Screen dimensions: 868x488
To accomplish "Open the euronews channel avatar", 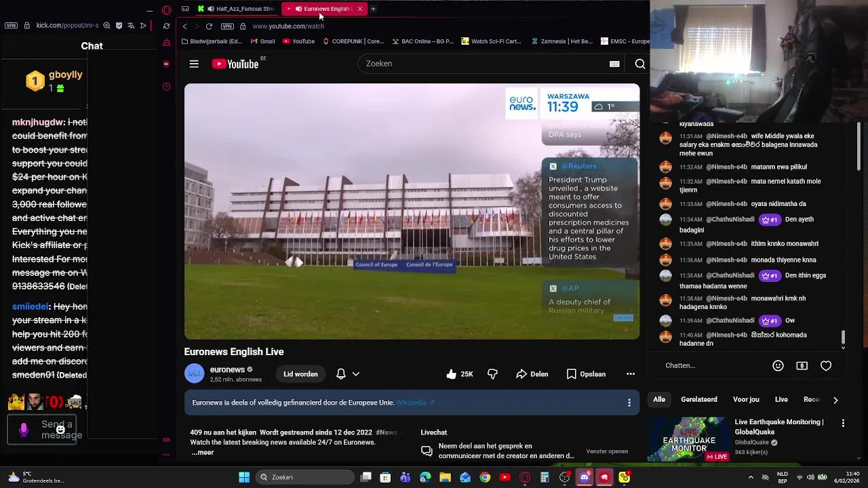I will 194,373.
